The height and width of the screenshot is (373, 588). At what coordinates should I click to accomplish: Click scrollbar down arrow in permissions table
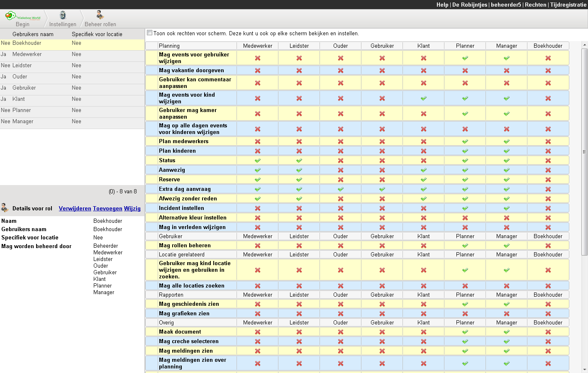[584, 369]
